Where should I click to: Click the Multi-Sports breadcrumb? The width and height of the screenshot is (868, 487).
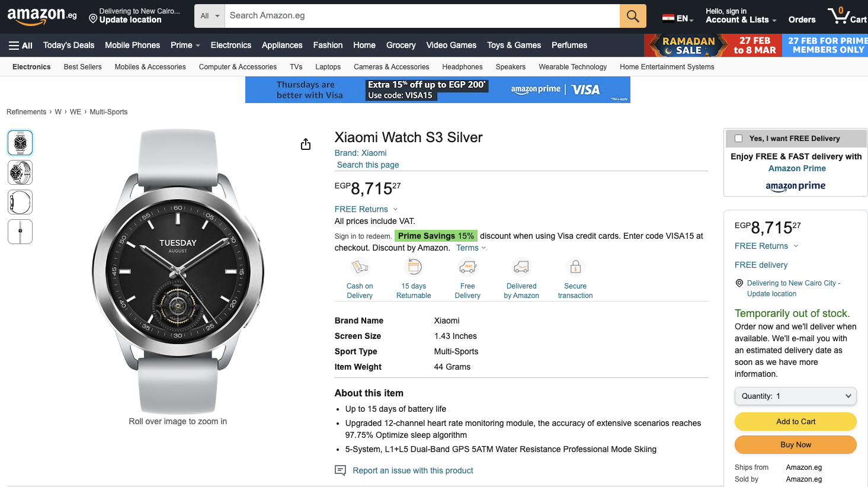108,112
